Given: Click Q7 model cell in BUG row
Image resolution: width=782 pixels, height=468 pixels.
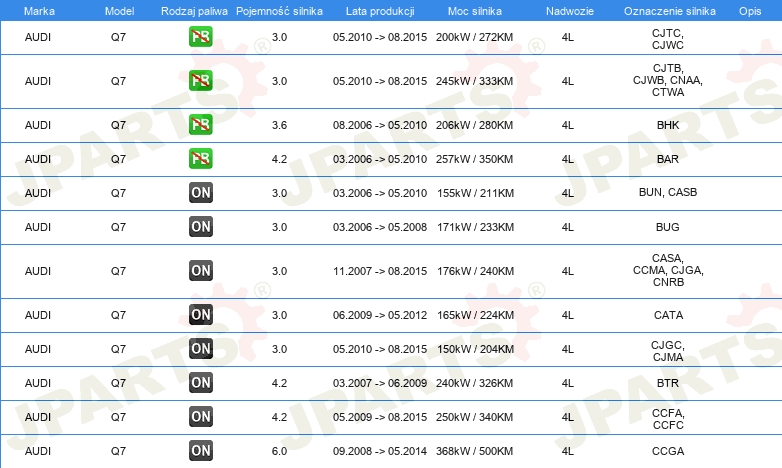Looking at the screenshot, I should click(x=118, y=227).
